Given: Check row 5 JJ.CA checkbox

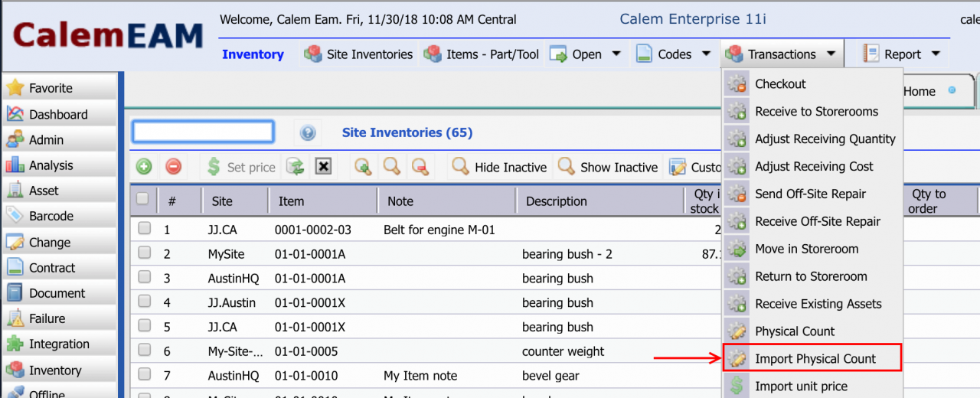Looking at the screenshot, I should (x=144, y=326).
